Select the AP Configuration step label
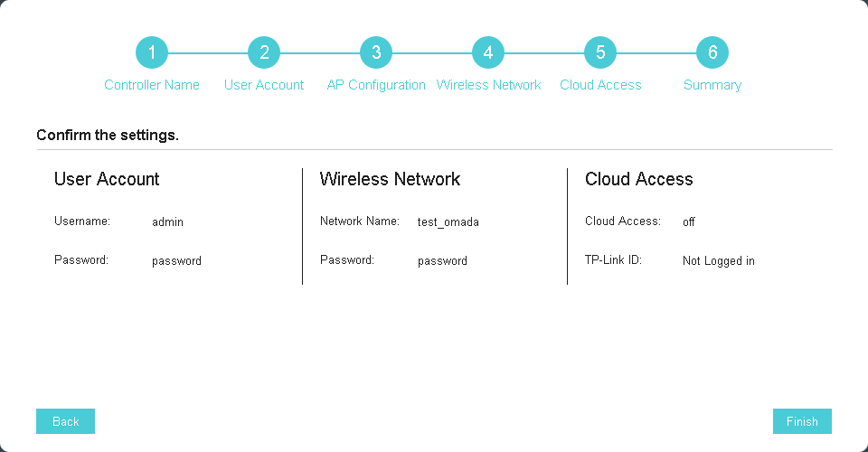 click(x=376, y=85)
